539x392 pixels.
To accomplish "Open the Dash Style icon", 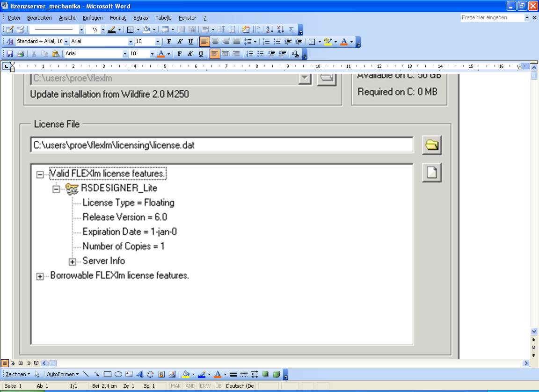I will pos(244,374).
